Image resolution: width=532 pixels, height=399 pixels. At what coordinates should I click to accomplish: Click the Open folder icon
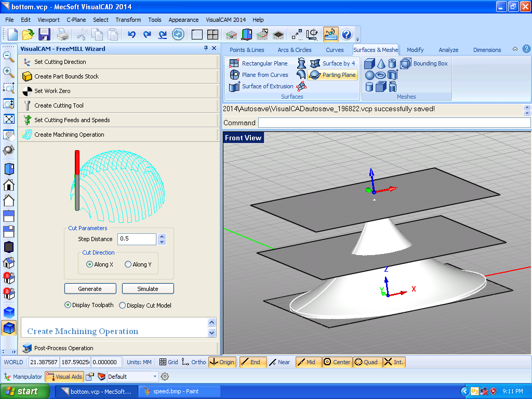(x=28, y=34)
